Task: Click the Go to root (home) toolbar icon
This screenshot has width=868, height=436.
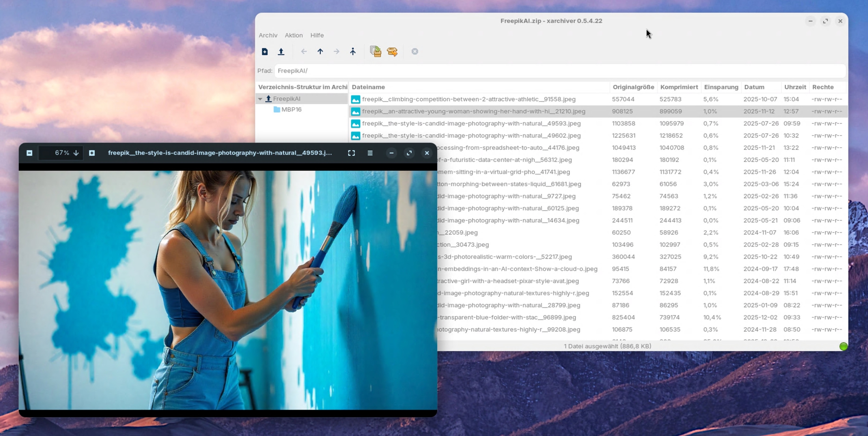Action: tap(353, 52)
